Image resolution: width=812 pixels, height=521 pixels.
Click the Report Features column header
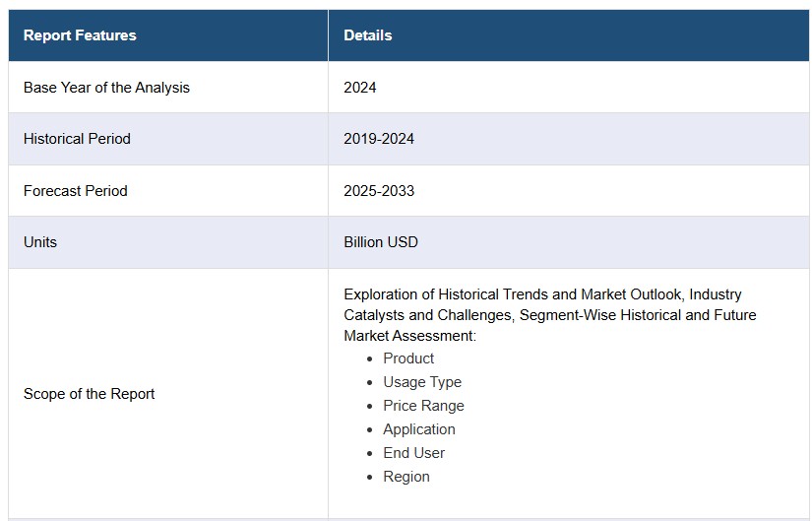coord(80,35)
